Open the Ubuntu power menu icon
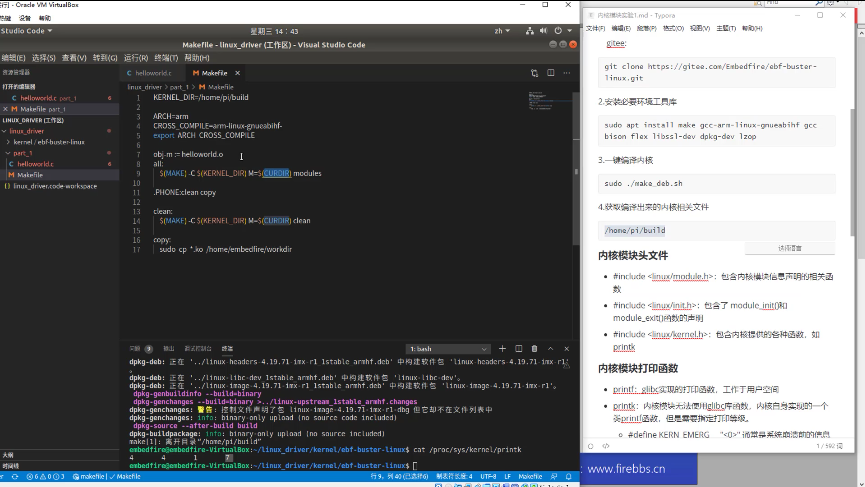865x487 pixels. (558, 31)
